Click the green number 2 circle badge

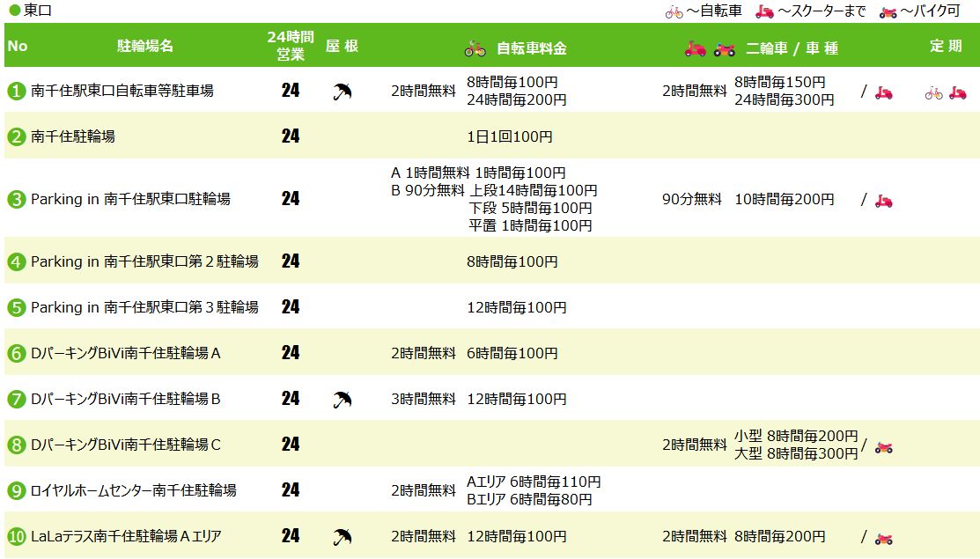(17, 136)
